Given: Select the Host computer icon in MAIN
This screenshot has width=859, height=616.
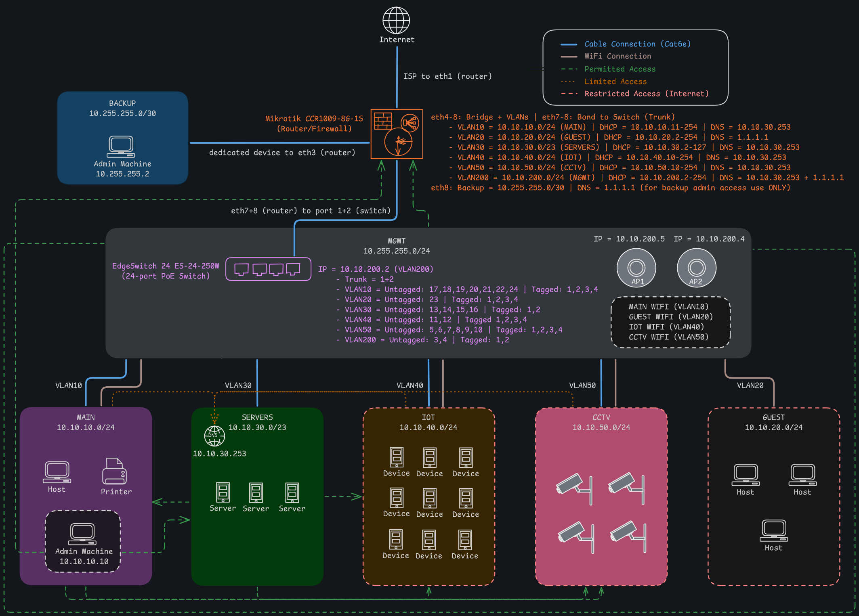Looking at the screenshot, I should click(57, 472).
